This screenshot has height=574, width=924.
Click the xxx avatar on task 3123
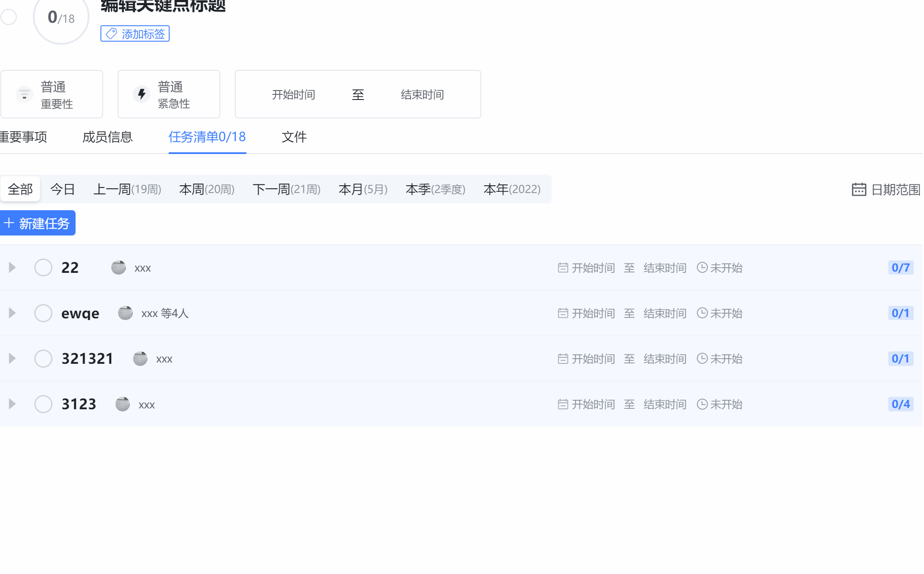pos(122,404)
